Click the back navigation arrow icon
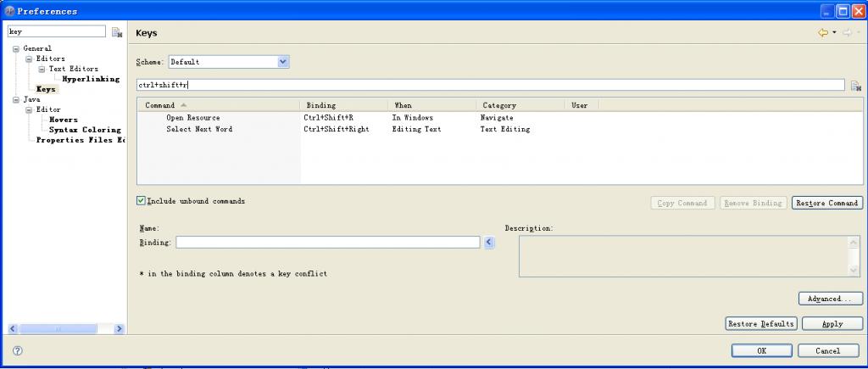The image size is (868, 369). point(823,33)
